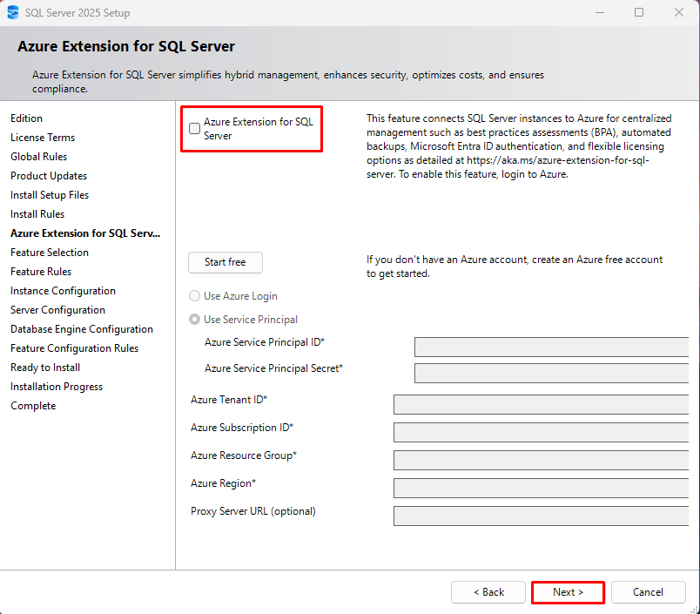The image size is (700, 614).
Task: Click the Azure Service Principal ID field
Action: click(551, 347)
